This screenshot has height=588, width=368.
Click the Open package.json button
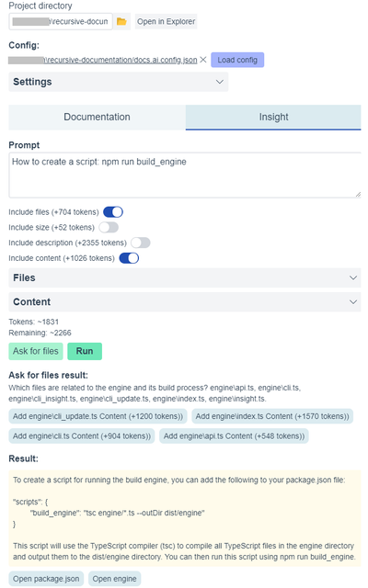click(46, 579)
